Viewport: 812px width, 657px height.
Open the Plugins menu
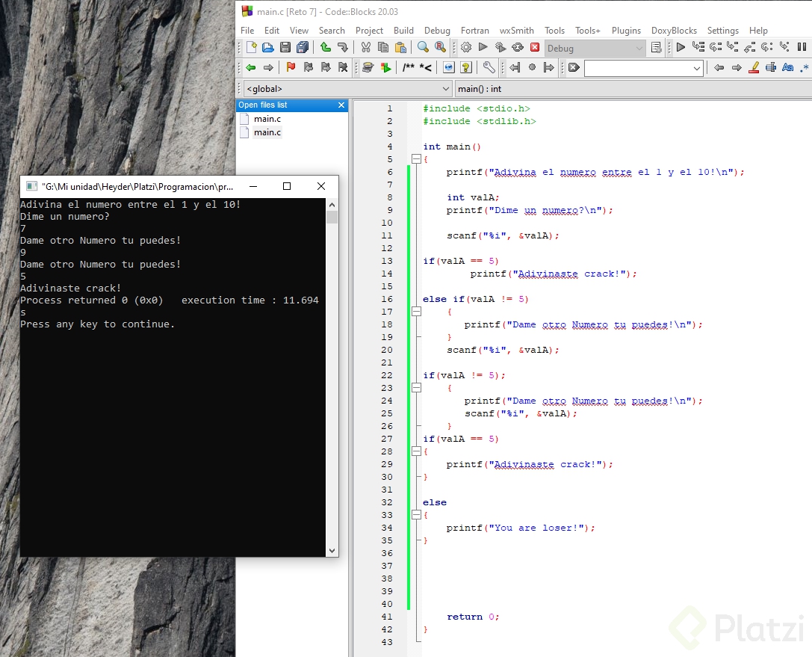[626, 31]
